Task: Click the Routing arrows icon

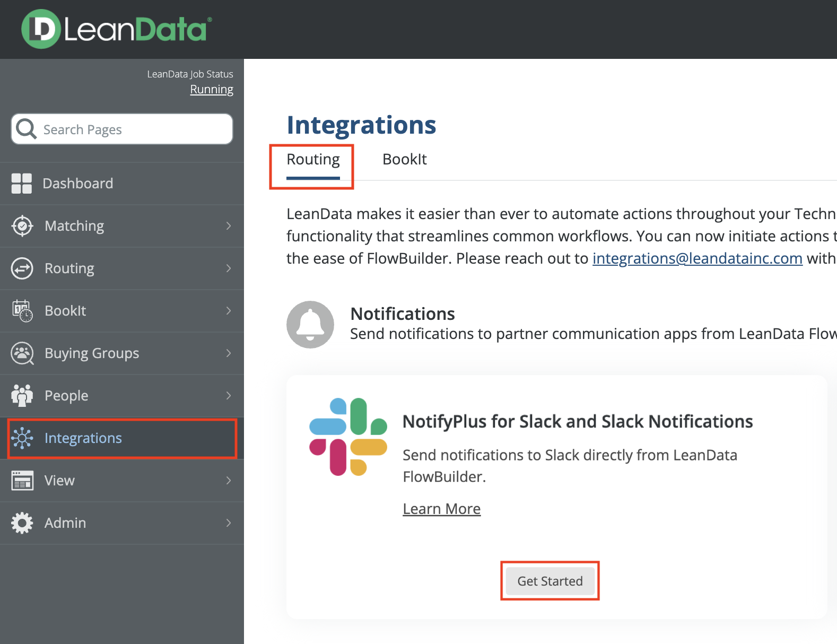Action: point(22,268)
